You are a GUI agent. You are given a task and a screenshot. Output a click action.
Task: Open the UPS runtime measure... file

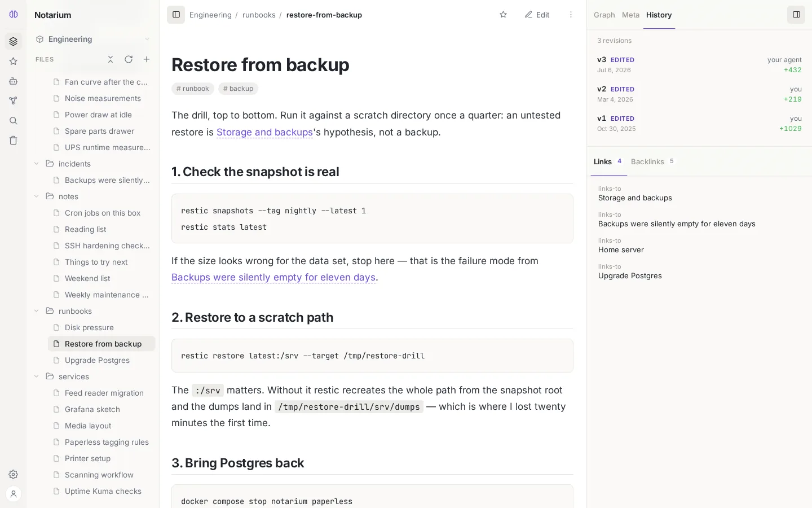pyautogui.click(x=101, y=147)
